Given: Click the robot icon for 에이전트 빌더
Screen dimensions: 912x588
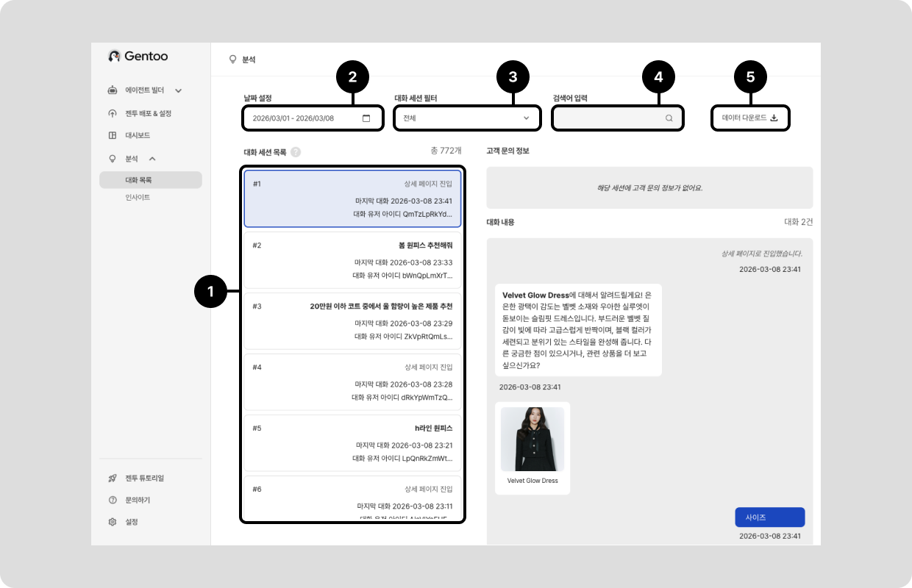Looking at the screenshot, I should tap(113, 90).
